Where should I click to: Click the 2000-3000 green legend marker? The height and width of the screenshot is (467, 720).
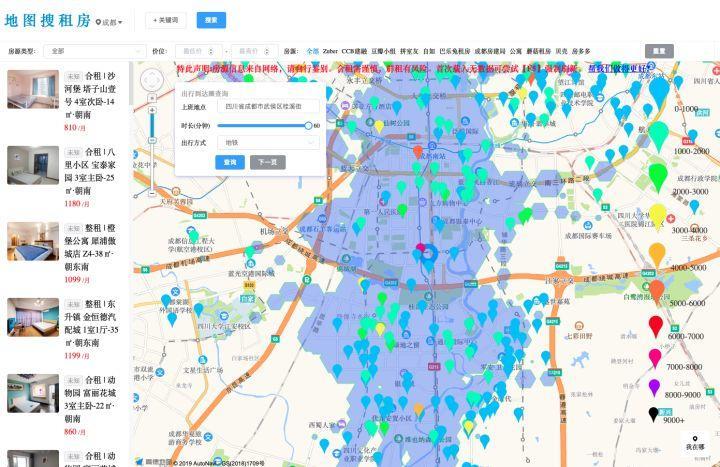coord(658,176)
